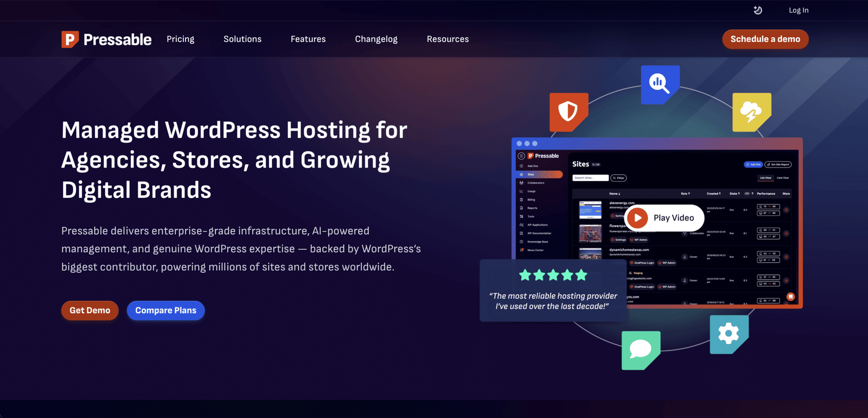This screenshot has height=418, width=868.
Task: Click the Compare Plans button
Action: coord(166,311)
